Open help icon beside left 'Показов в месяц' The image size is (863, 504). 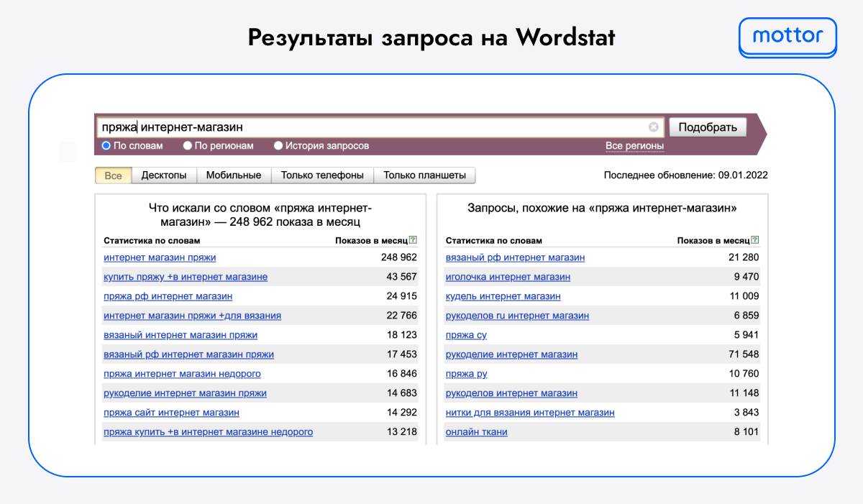click(x=413, y=240)
